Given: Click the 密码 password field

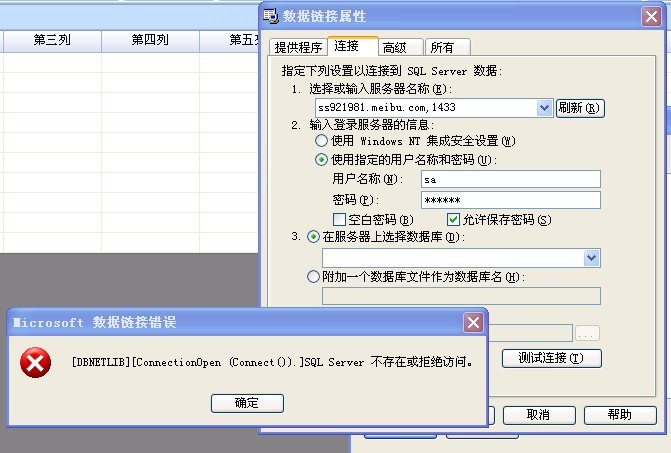Looking at the screenshot, I should tap(511, 200).
